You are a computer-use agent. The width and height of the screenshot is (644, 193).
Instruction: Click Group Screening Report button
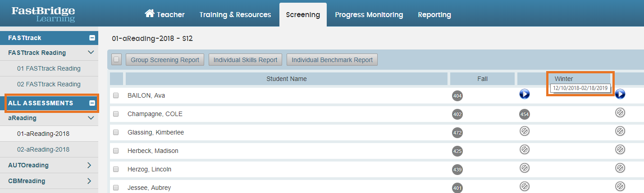(x=165, y=60)
